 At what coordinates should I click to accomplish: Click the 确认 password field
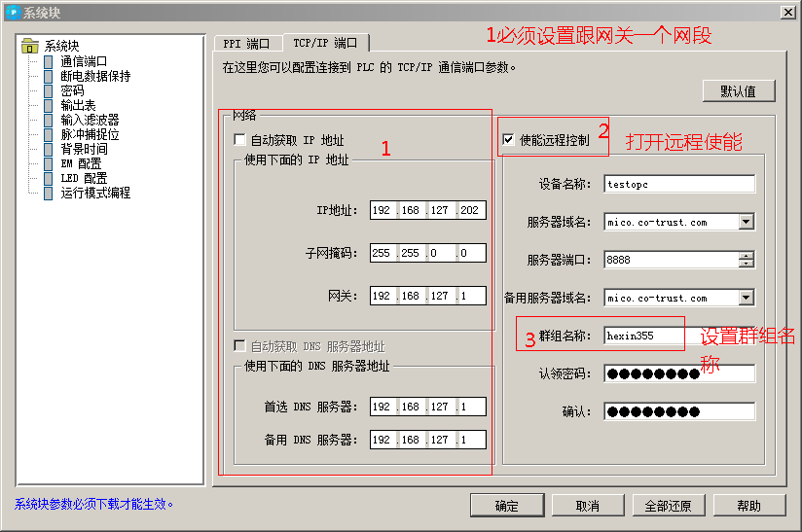[x=679, y=411]
